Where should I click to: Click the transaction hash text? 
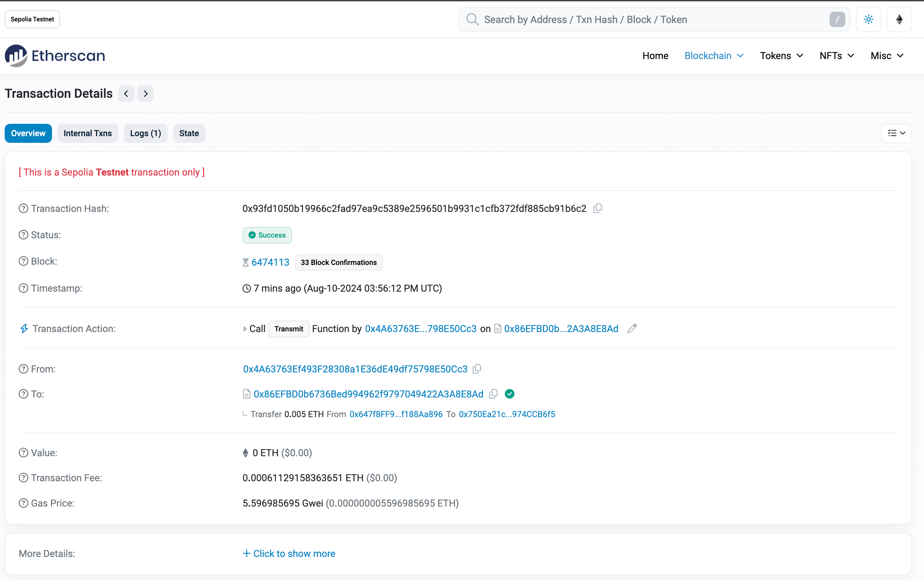[414, 208]
